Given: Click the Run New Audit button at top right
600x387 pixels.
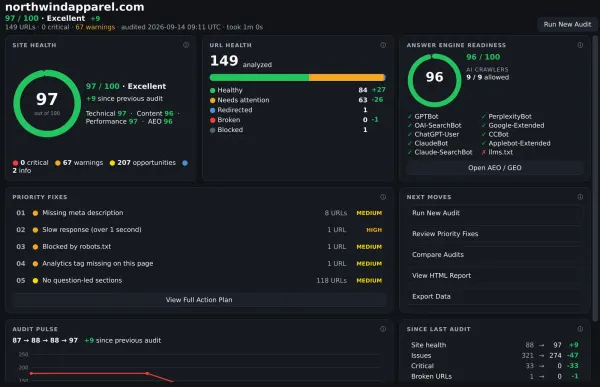Looking at the screenshot, I should [x=567, y=24].
